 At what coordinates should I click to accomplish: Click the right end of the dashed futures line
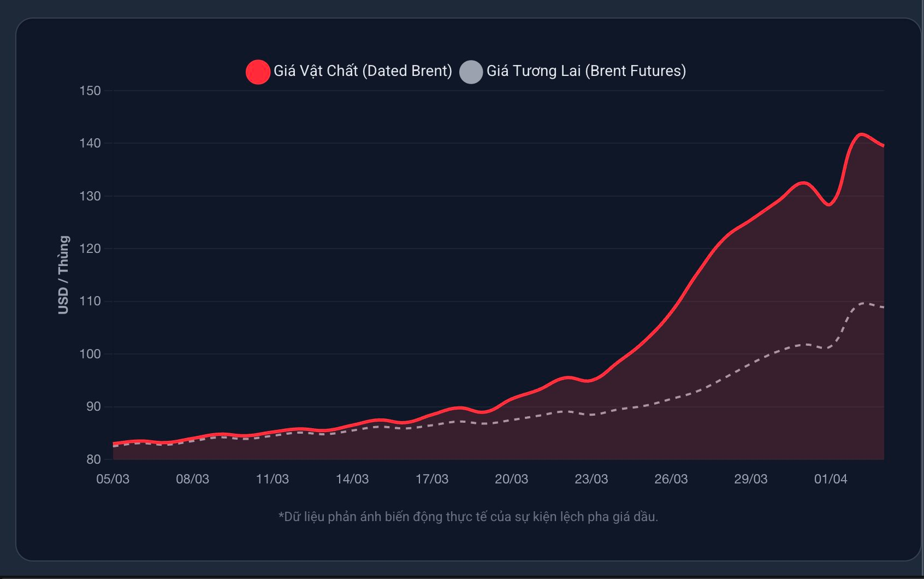(882, 307)
